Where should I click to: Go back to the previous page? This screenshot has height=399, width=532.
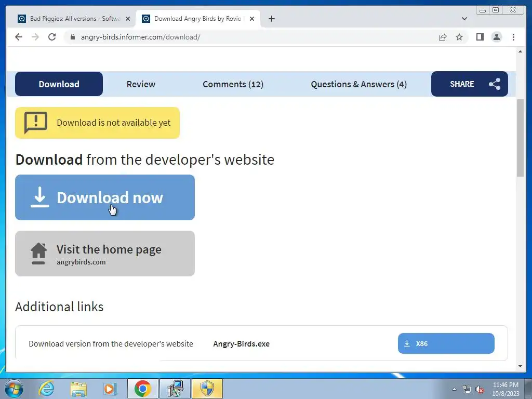point(19,37)
